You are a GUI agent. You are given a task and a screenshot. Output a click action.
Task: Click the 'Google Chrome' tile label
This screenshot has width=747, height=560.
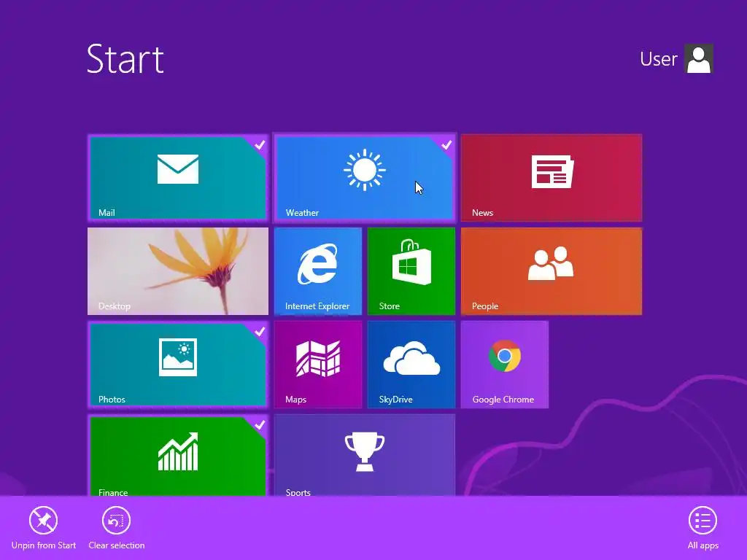pyautogui.click(x=503, y=400)
